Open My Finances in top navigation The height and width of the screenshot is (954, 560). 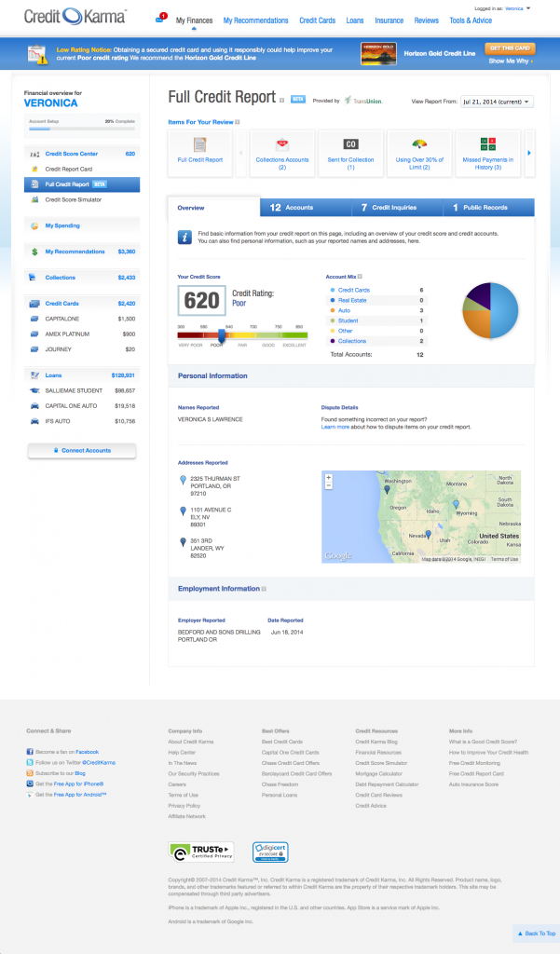(x=194, y=20)
